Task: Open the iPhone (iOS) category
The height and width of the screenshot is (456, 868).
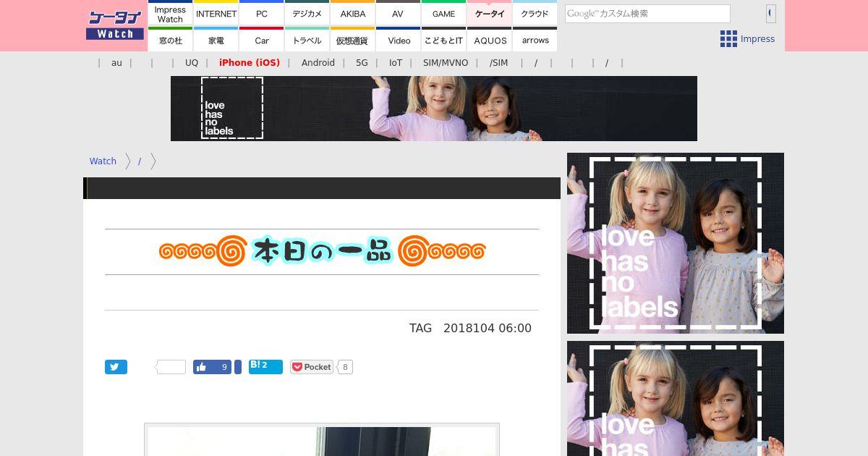Action: tap(250, 63)
